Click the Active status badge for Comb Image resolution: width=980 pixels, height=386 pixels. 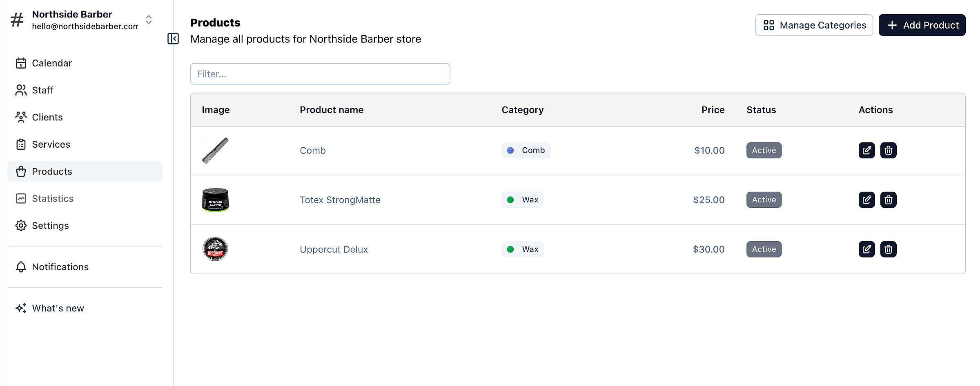[764, 151]
